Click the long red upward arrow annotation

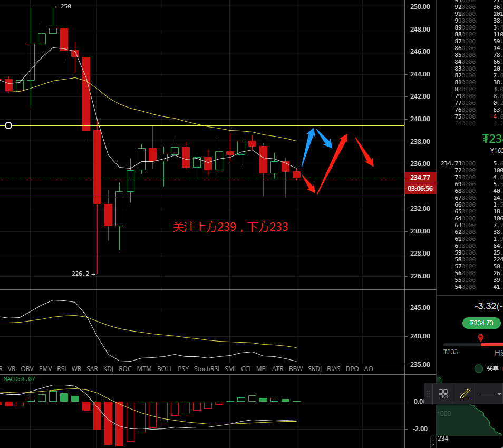tap(332, 163)
